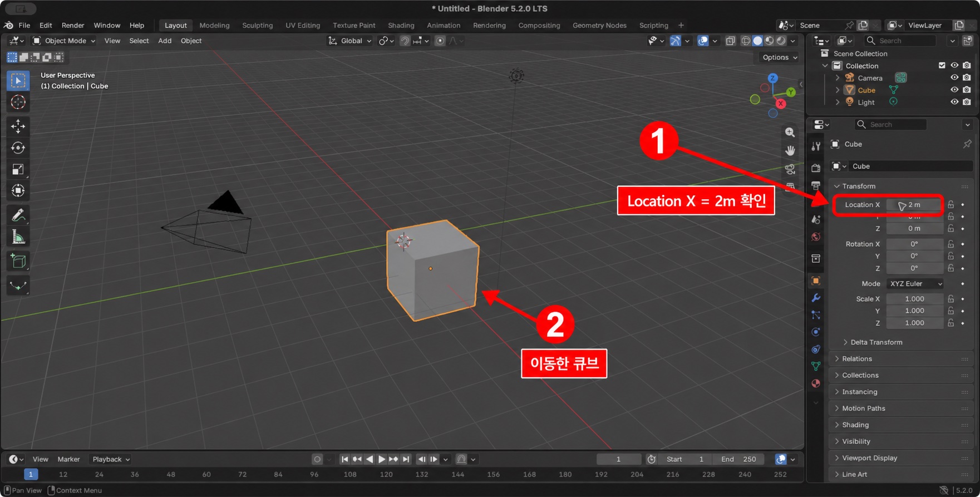Activate the 3D Cursor tool
Screen dimensions: 980x497
click(18, 102)
